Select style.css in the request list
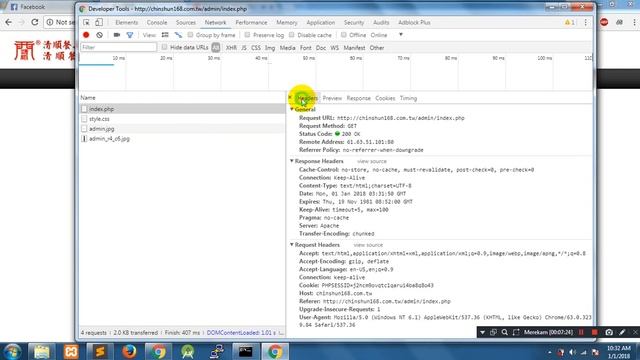Screen dimensions: 640x360 [x=182, y=119]
